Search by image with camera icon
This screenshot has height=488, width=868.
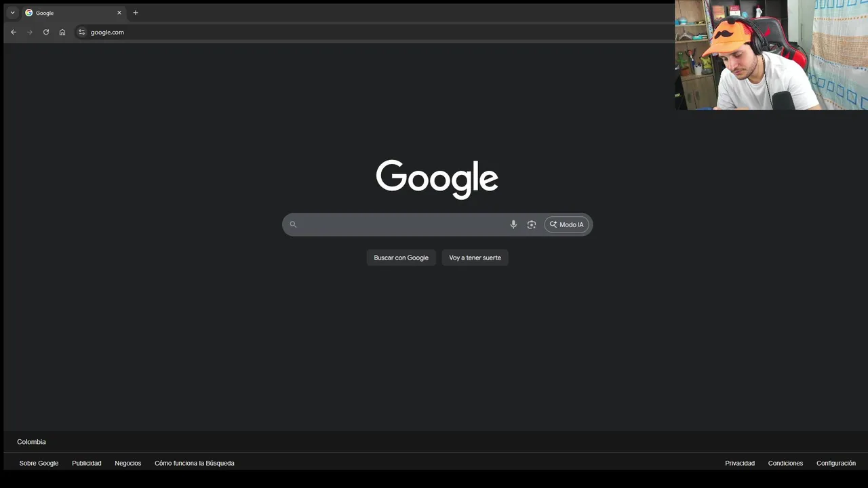pos(532,224)
